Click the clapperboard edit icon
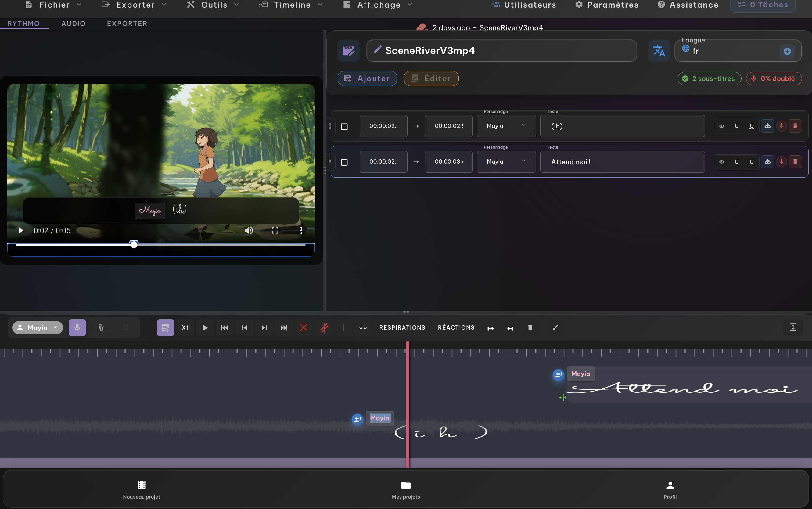 tap(348, 51)
